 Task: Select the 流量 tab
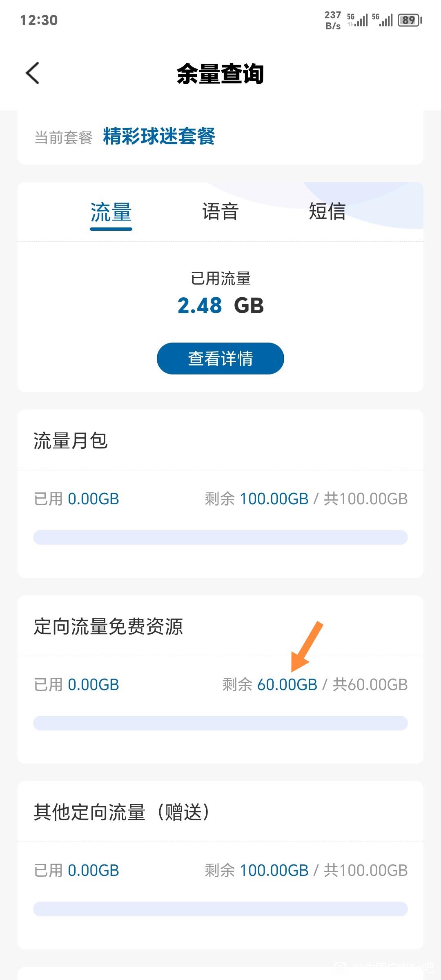coord(111,212)
